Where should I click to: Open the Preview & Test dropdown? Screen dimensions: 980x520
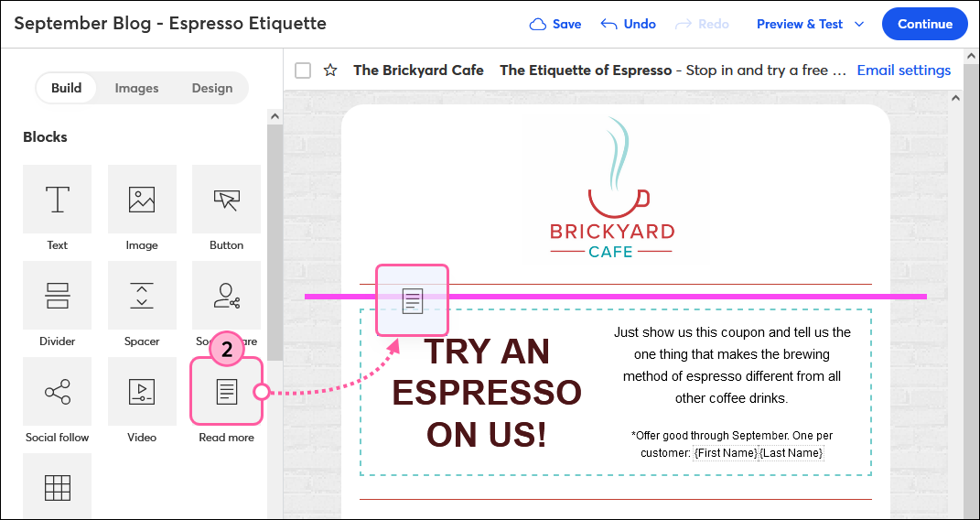coord(810,25)
